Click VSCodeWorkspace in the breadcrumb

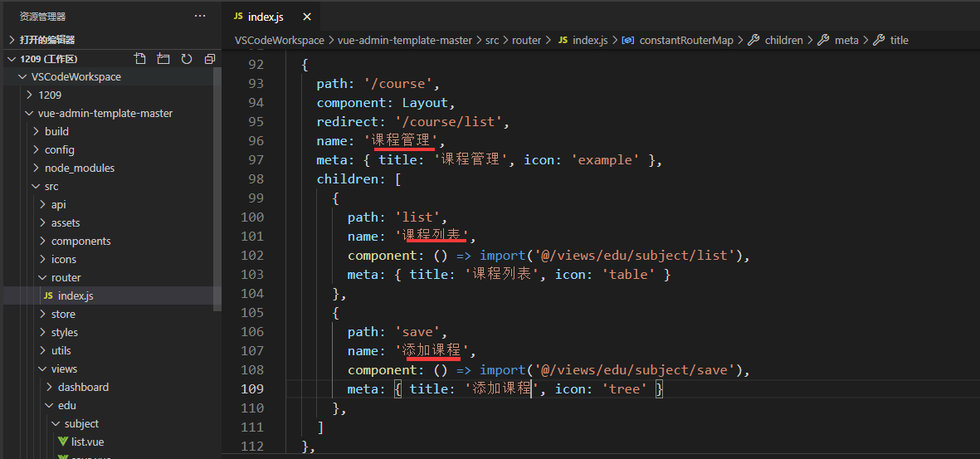[x=280, y=40]
